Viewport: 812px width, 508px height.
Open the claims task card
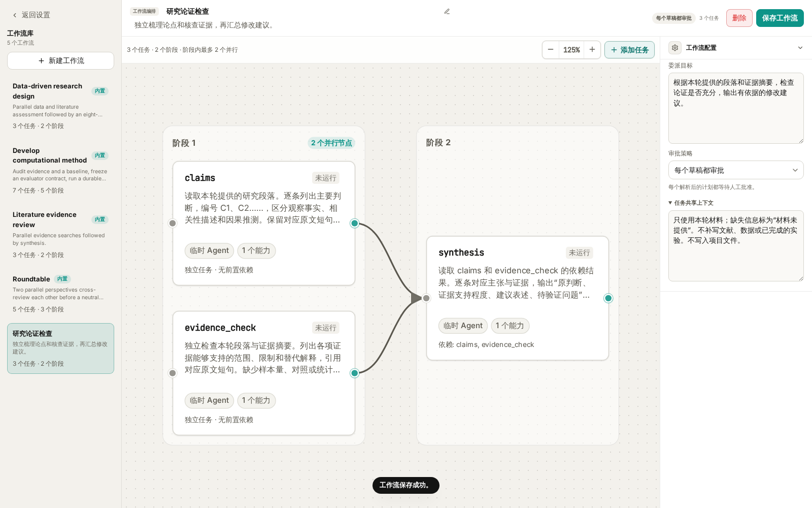(x=263, y=224)
